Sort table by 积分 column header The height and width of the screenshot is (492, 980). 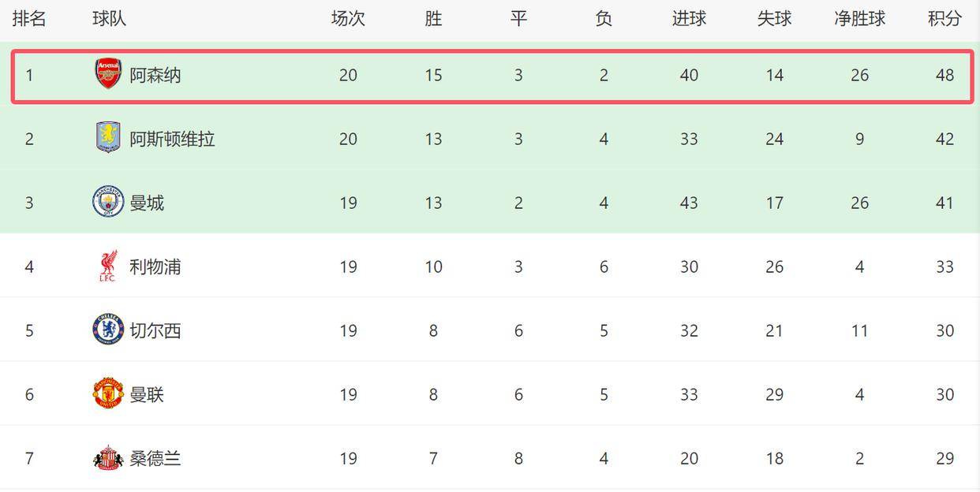coord(944,18)
